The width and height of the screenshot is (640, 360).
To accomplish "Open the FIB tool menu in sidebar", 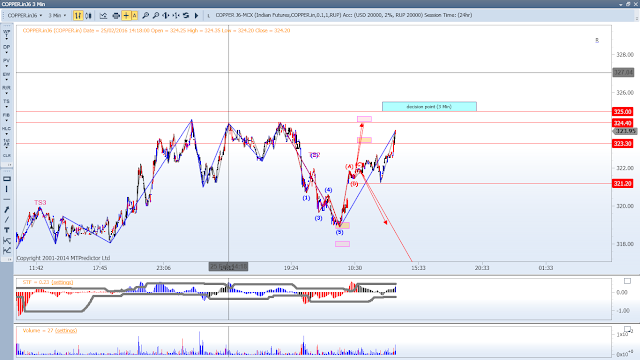I will click(7, 117).
